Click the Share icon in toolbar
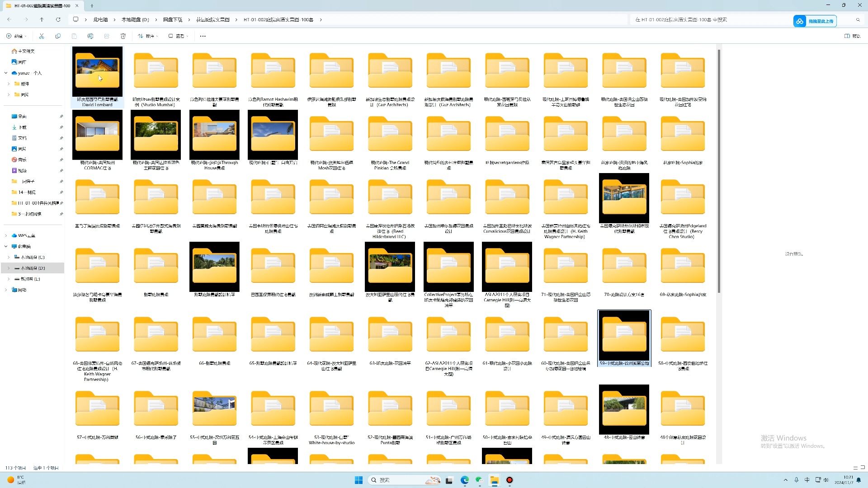Viewport: 868px width, 488px height. (107, 36)
